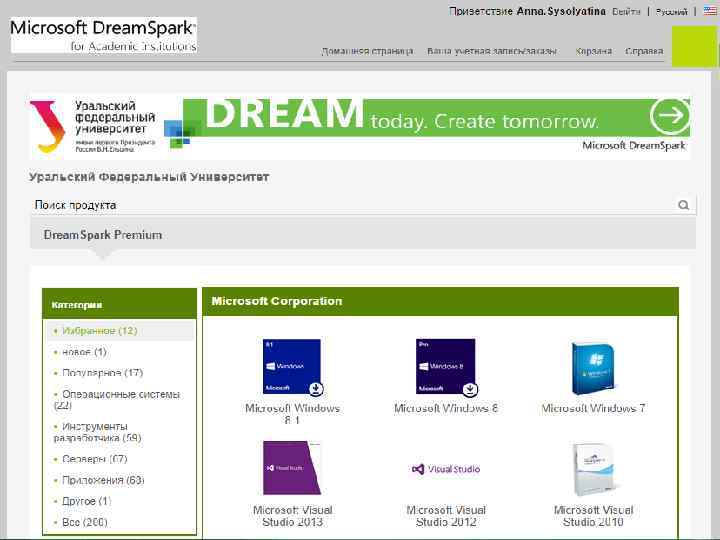720x540 pixels.
Task: Open the Русский language selector
Action: (x=672, y=12)
